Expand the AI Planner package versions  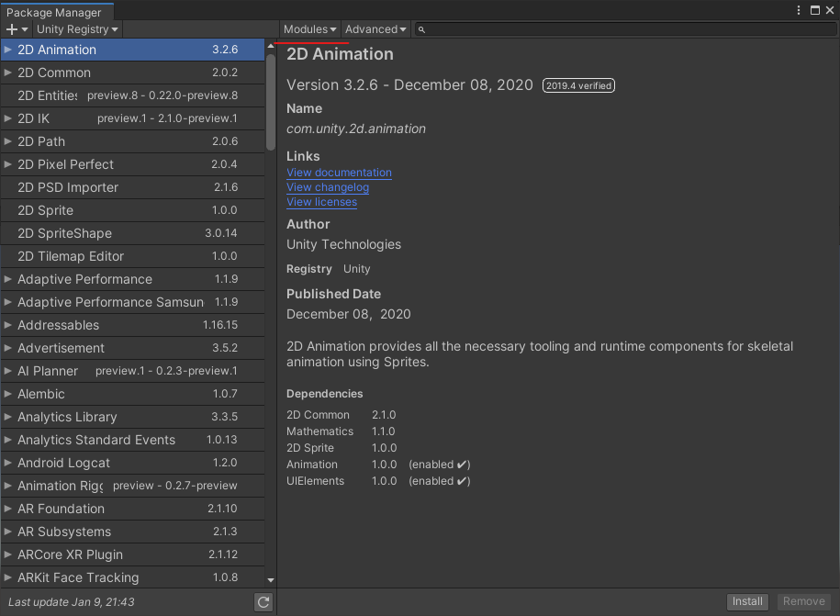7,371
